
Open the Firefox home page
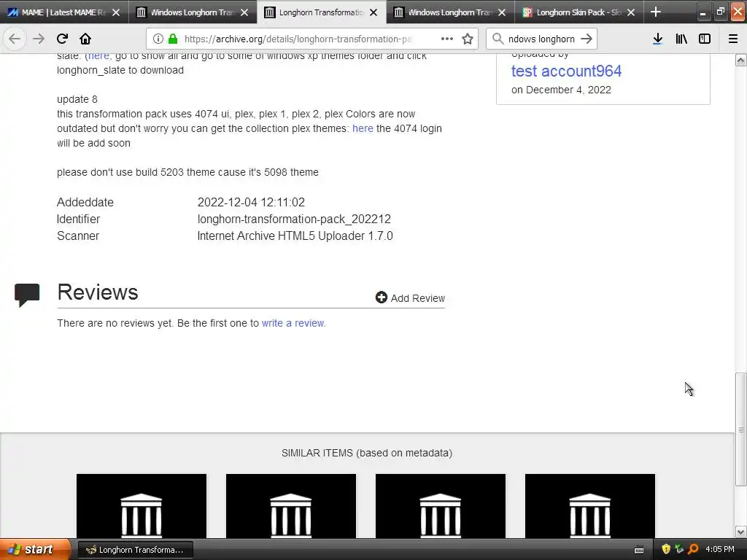coord(85,39)
